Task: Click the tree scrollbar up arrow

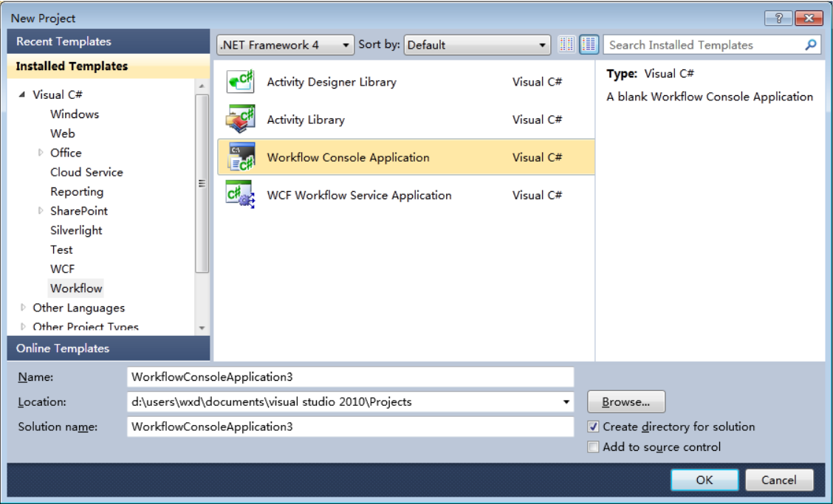Action: pyautogui.click(x=202, y=86)
